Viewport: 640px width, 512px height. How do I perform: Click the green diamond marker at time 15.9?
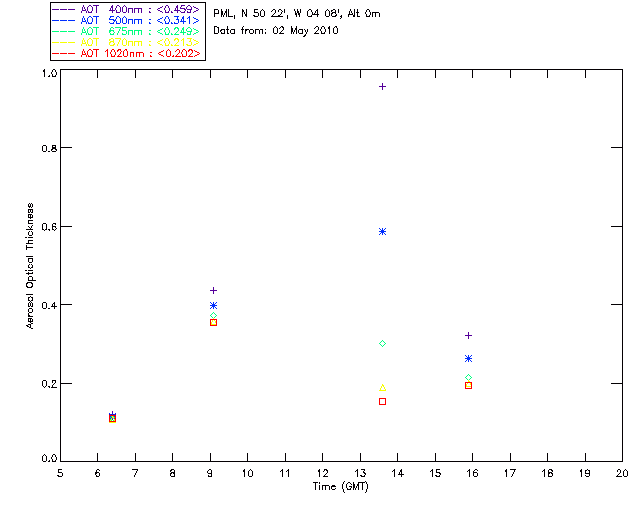coord(469,378)
